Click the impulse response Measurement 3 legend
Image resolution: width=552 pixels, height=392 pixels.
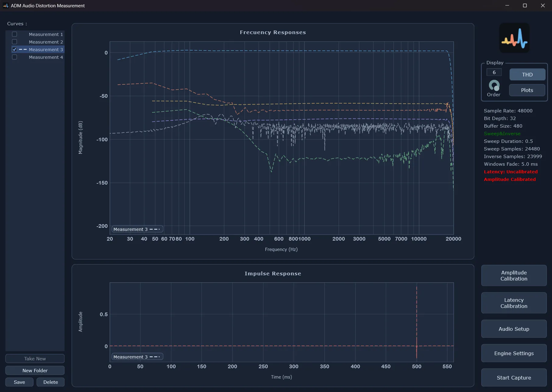137,357
